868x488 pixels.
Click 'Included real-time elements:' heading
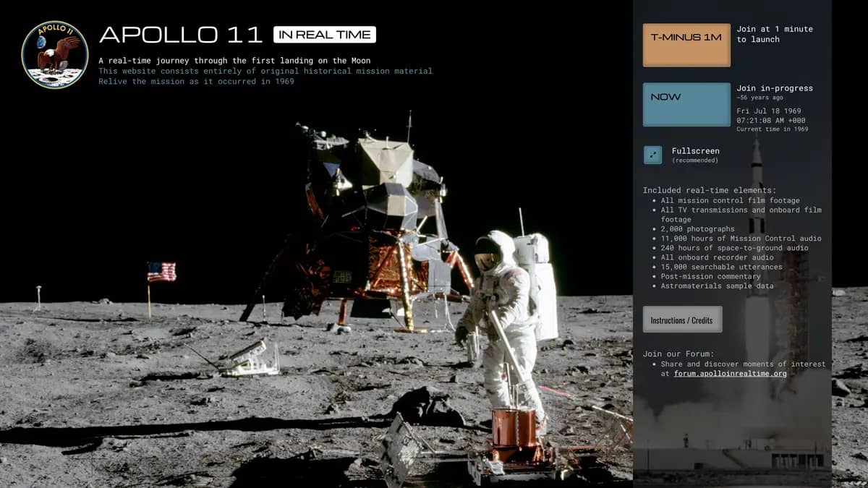pyautogui.click(x=710, y=190)
